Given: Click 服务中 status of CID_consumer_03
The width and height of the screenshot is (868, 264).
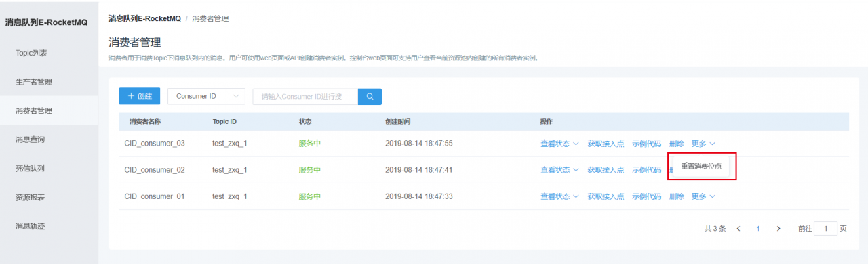Looking at the screenshot, I should point(310,144).
